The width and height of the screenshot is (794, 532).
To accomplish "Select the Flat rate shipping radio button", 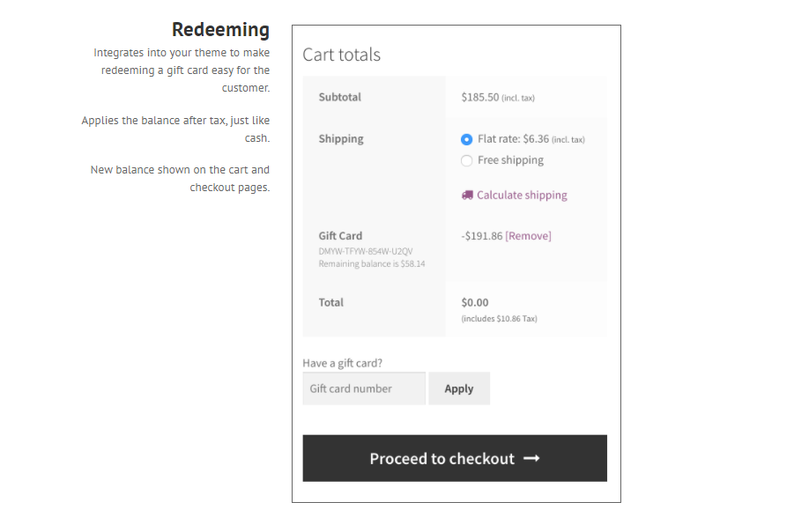I will (467, 140).
